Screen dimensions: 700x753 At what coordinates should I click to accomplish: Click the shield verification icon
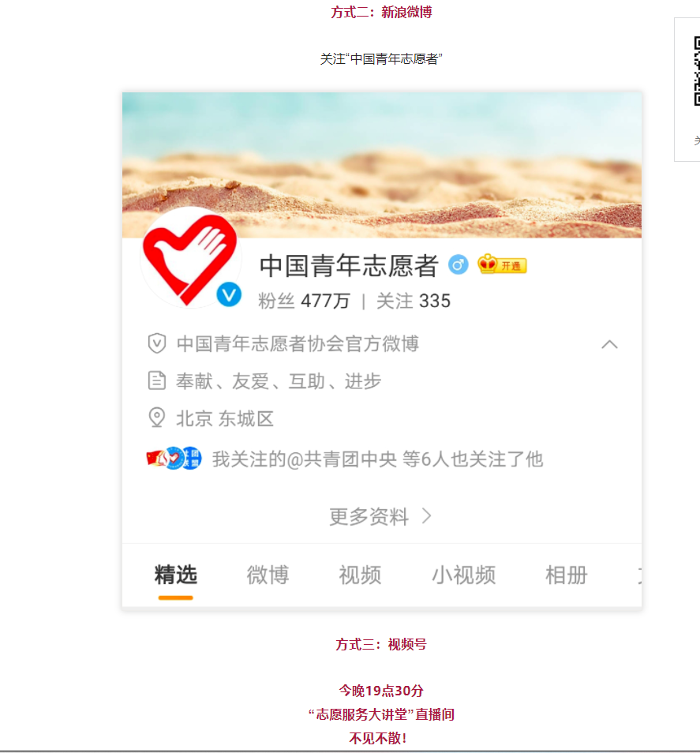tap(157, 343)
